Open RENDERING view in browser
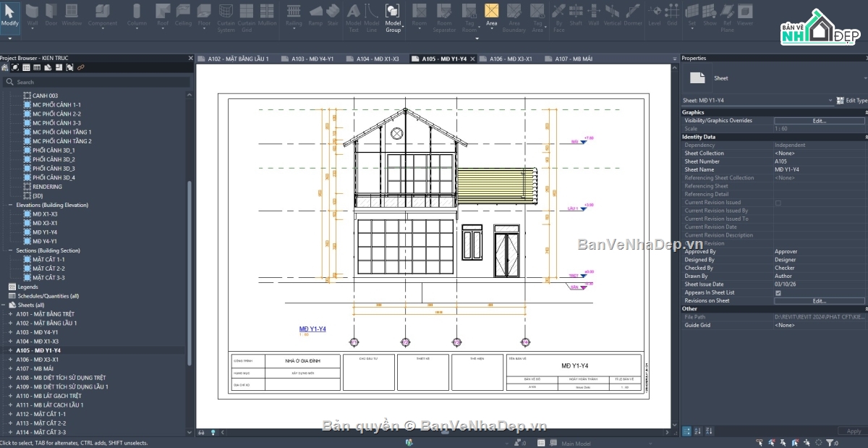This screenshot has height=448, width=868. tap(47, 187)
